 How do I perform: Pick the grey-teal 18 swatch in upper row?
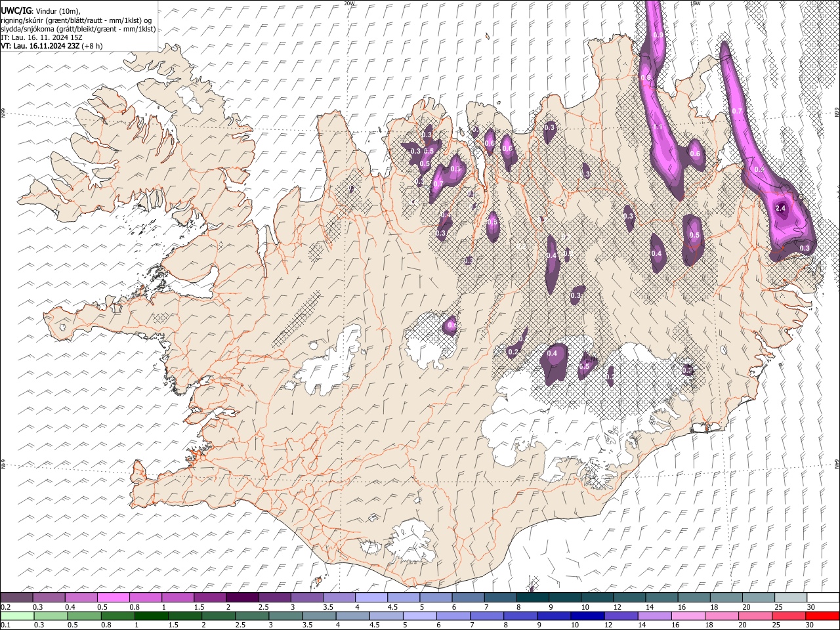coord(727,597)
